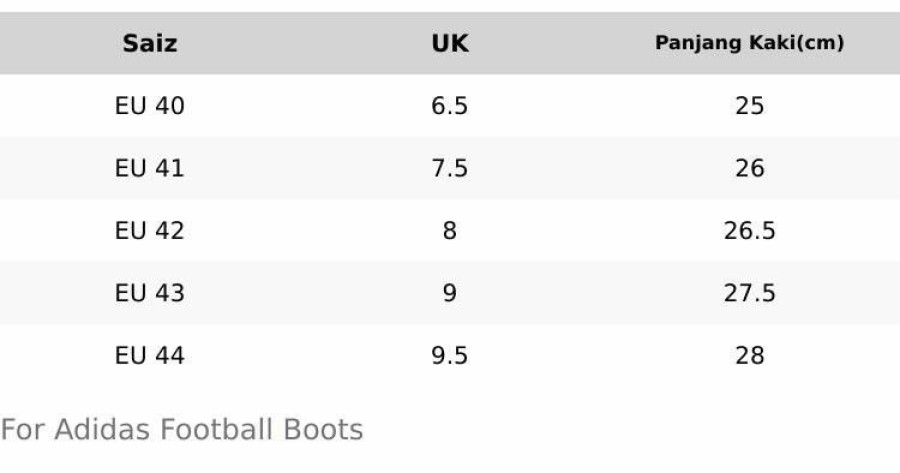Image resolution: width=900 pixels, height=473 pixels.
Task: Click the Panjang Kaki(cm) column header
Action: pyautogui.click(x=749, y=43)
